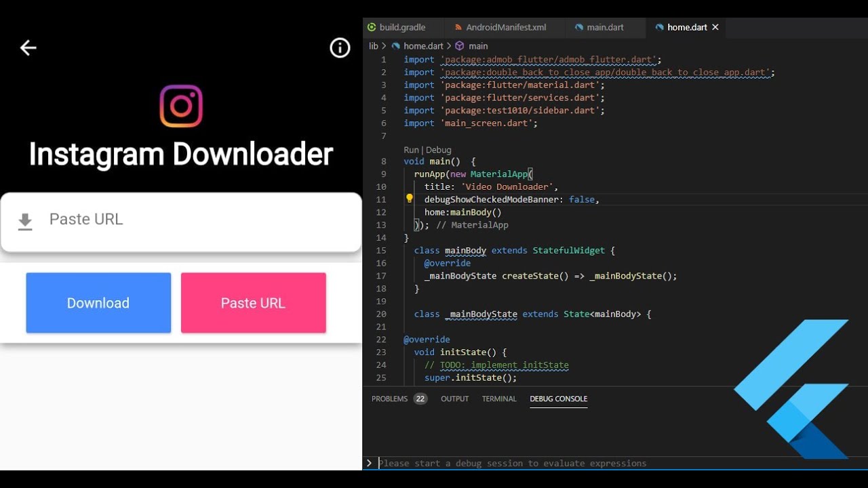Open the OUTPUT panel tab
868x488 pixels.
[454, 399]
